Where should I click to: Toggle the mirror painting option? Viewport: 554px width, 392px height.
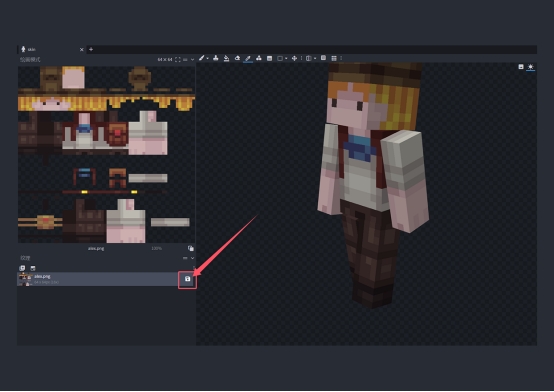pos(308,58)
